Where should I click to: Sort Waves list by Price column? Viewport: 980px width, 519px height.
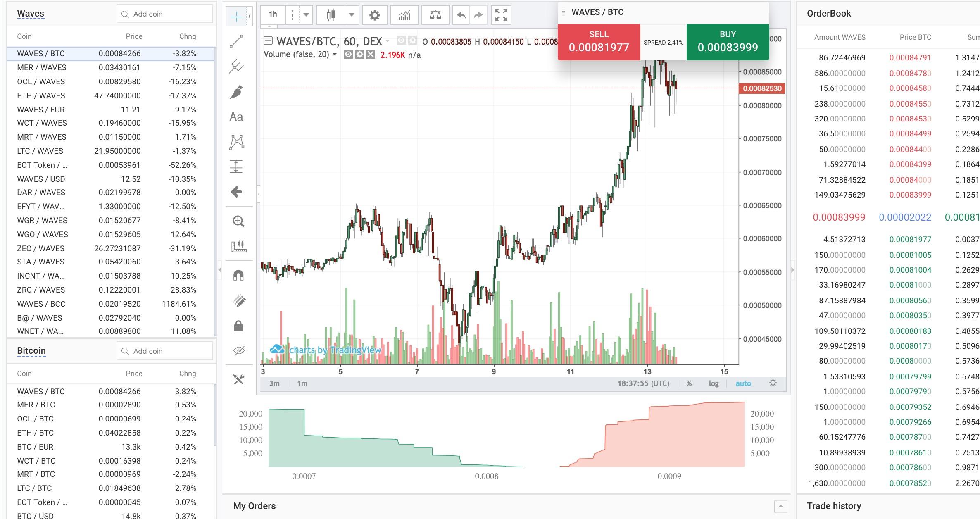[134, 36]
